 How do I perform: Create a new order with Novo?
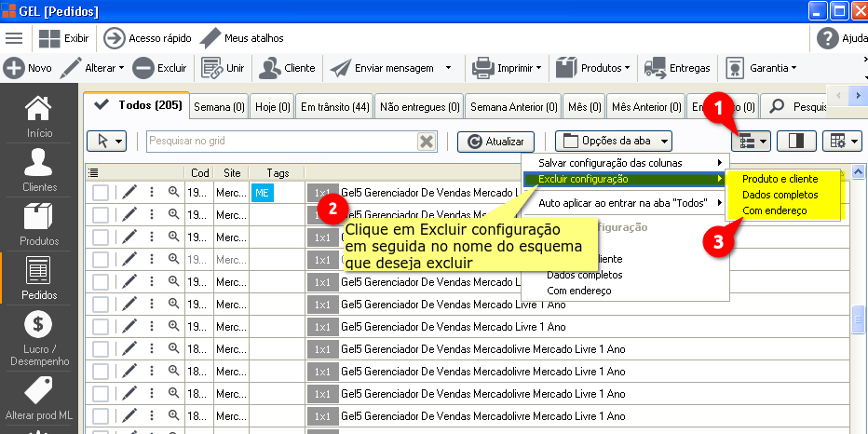click(x=28, y=68)
